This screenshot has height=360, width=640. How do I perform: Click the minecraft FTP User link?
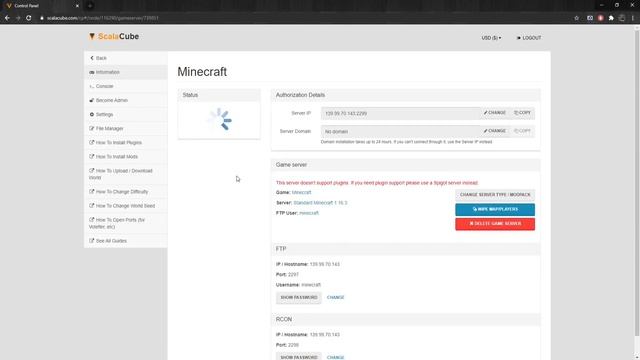click(309, 213)
